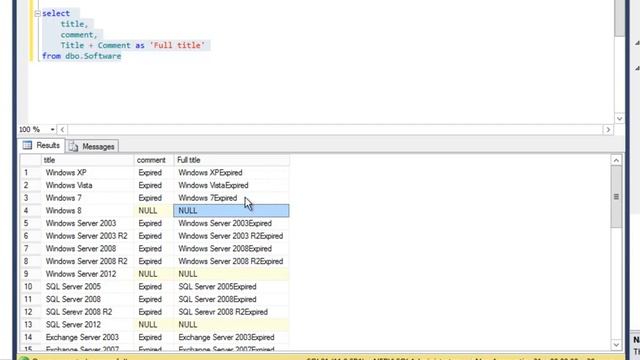Click the 'Windows Server 2003' title cell
The height and width of the screenshot is (360, 640).
point(87,223)
